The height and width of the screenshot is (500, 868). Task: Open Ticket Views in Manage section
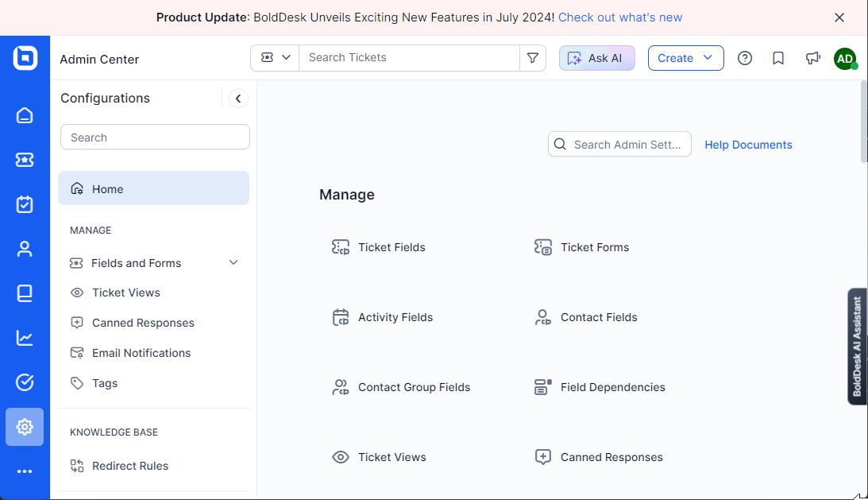point(392,457)
